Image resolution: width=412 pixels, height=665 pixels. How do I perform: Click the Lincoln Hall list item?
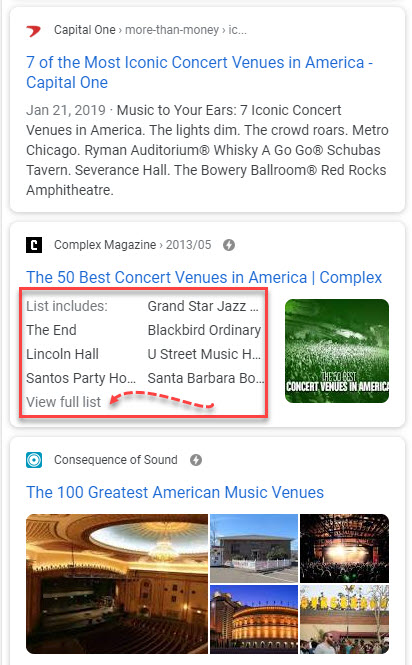point(62,354)
